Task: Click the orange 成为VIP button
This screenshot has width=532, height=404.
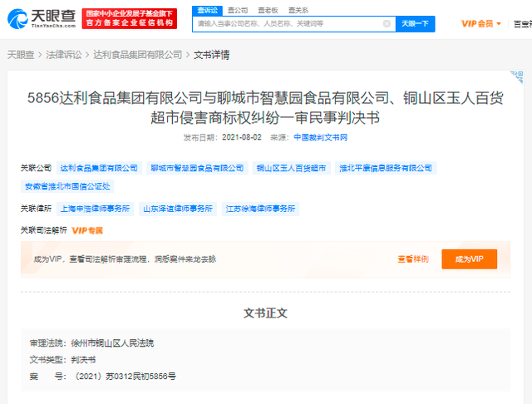Action: 469,259
